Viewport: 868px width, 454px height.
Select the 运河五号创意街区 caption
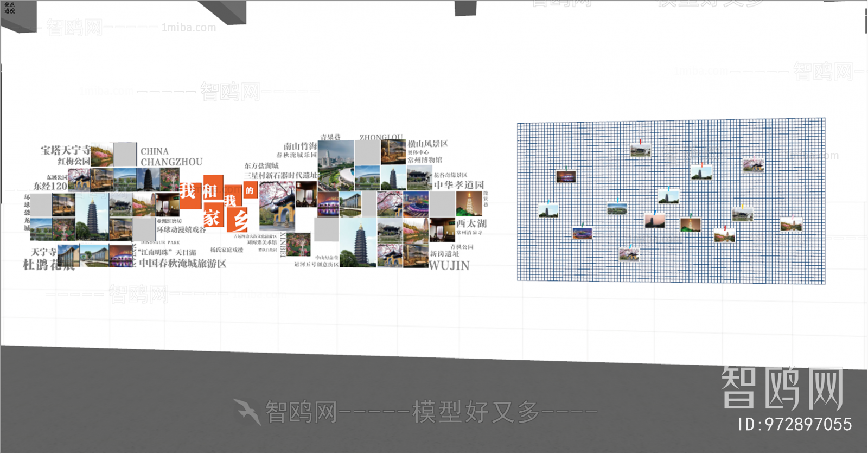pyautogui.click(x=316, y=265)
